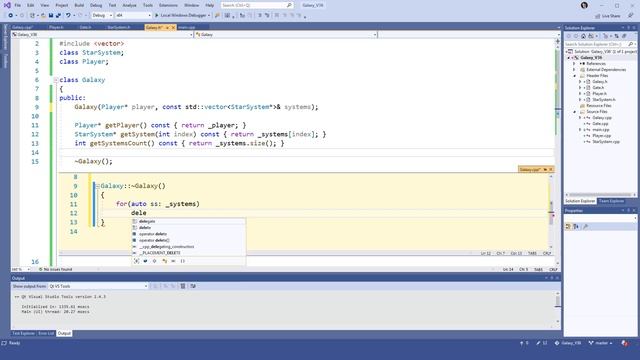
Task: Expand the External Dependencies node
Action: [x=574, y=70]
